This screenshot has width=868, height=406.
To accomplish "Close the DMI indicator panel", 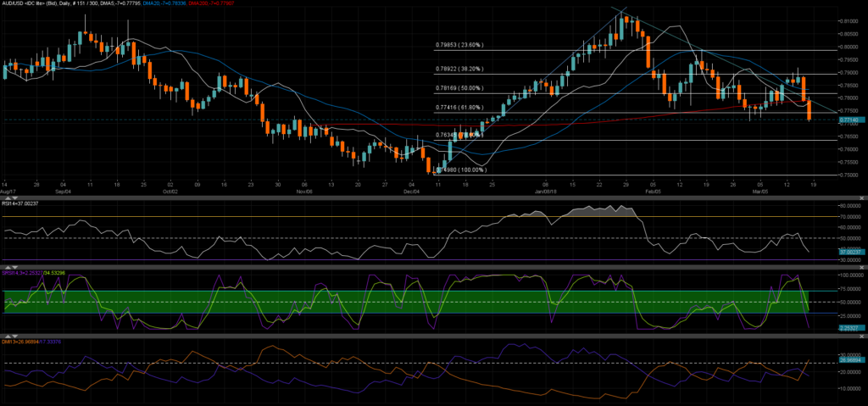I will 861,336.
